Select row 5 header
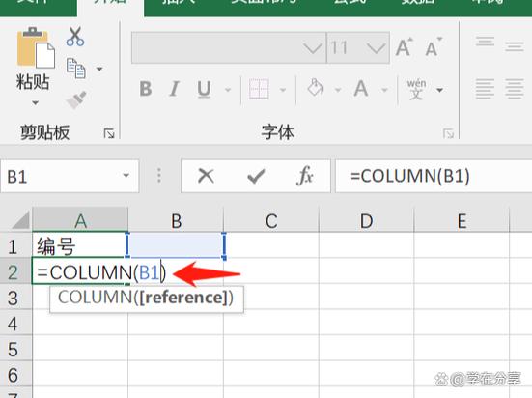532x398 pixels. (15, 349)
